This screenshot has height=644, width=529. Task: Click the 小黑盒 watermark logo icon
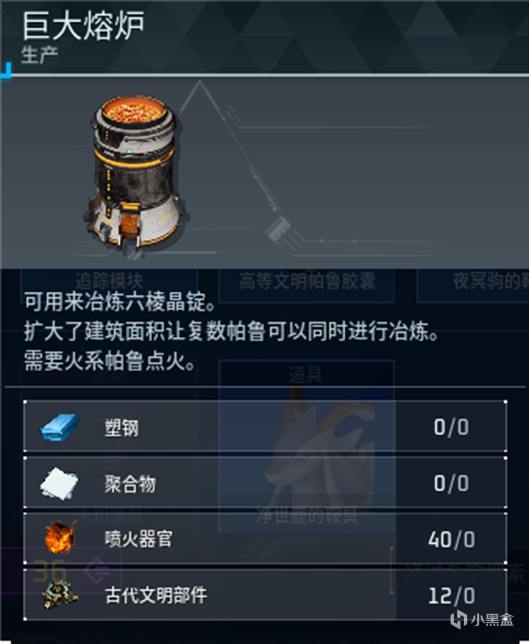coord(458,619)
